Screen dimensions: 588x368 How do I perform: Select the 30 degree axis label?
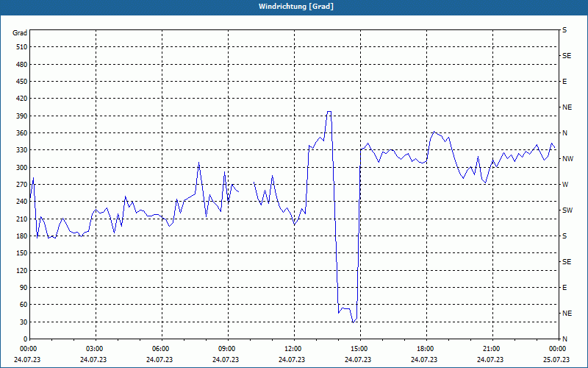[23, 322]
